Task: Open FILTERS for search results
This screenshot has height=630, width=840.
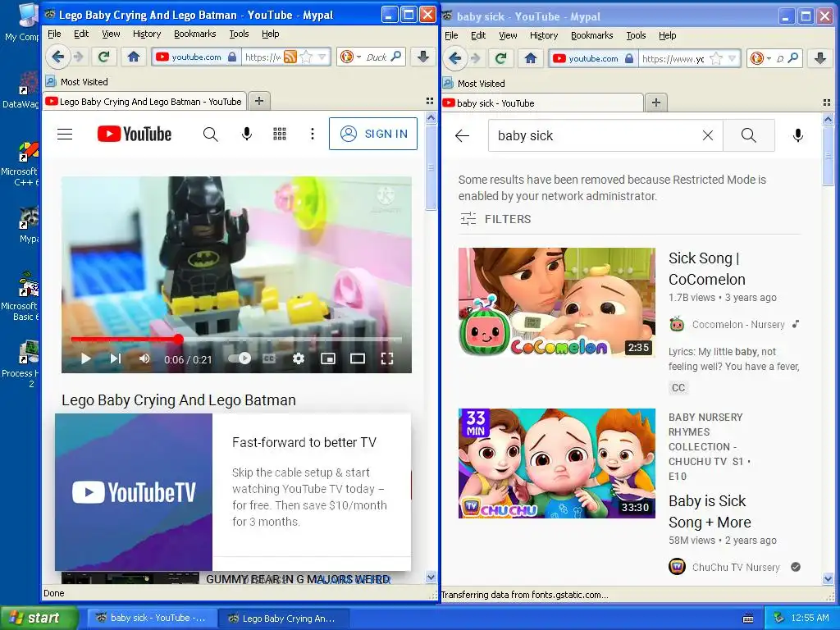Action: click(495, 218)
